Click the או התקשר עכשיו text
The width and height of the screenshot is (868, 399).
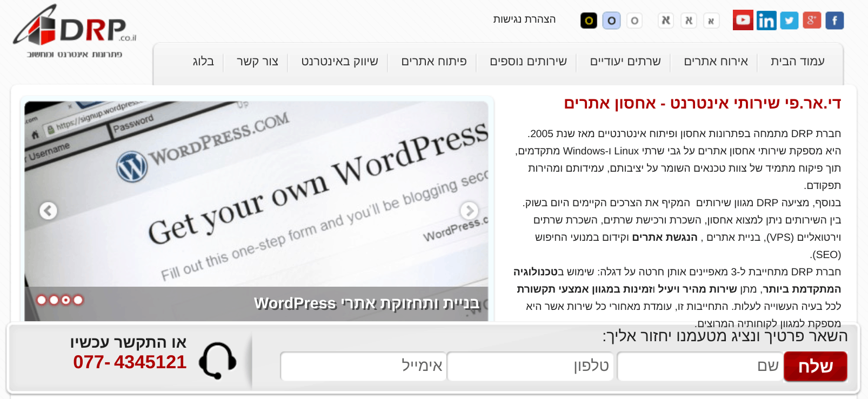click(128, 342)
